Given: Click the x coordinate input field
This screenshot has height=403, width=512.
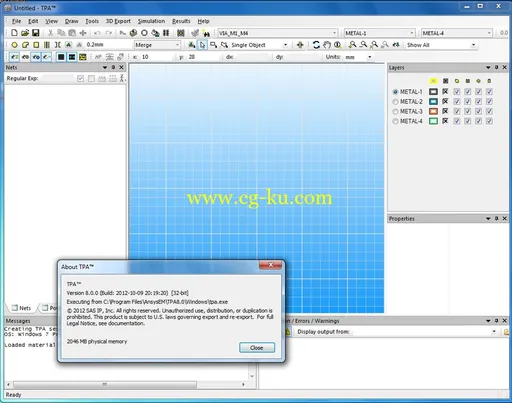Looking at the screenshot, I should [156, 57].
